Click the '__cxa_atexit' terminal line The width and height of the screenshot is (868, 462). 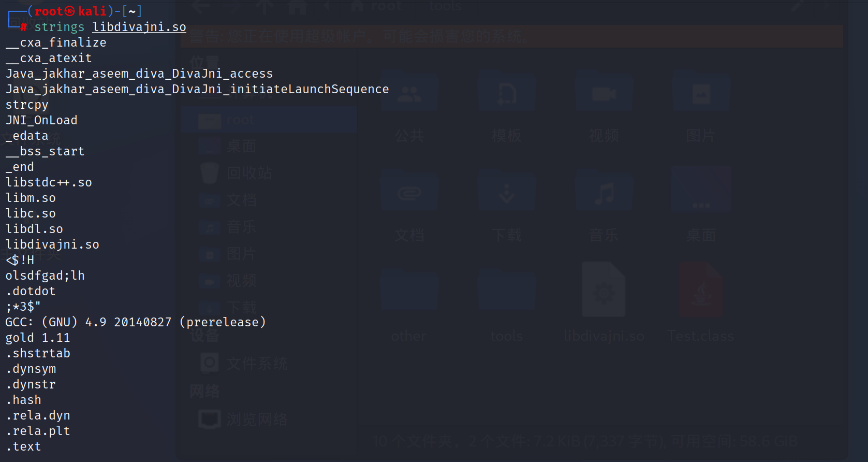click(49, 58)
